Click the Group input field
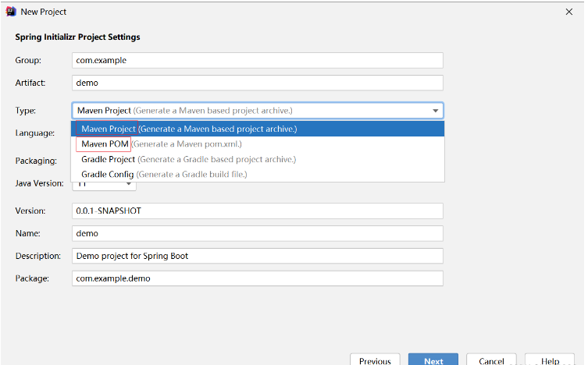Screen dimensions: 588x365 pyautogui.click(x=258, y=60)
